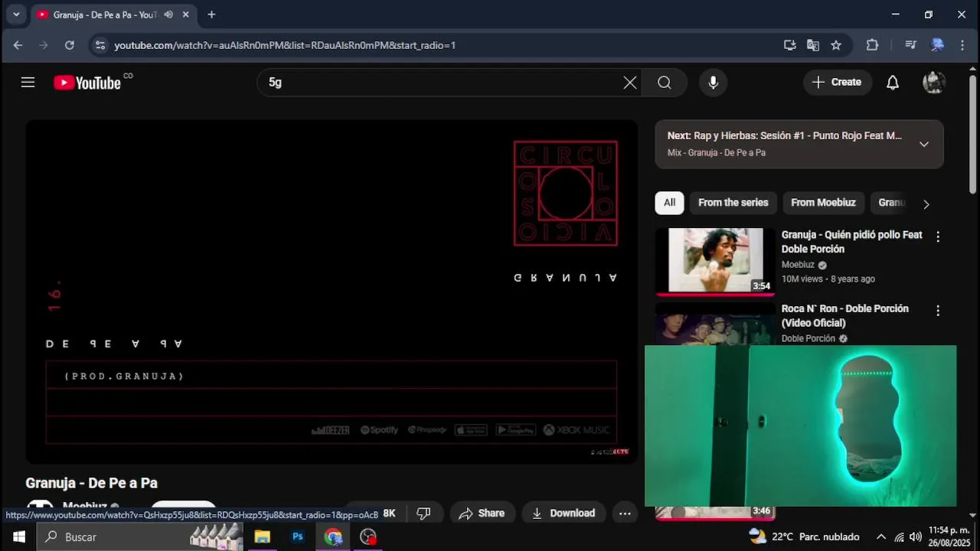Clear the search box with the X
Screen dimensions: 980x551
click(630, 83)
